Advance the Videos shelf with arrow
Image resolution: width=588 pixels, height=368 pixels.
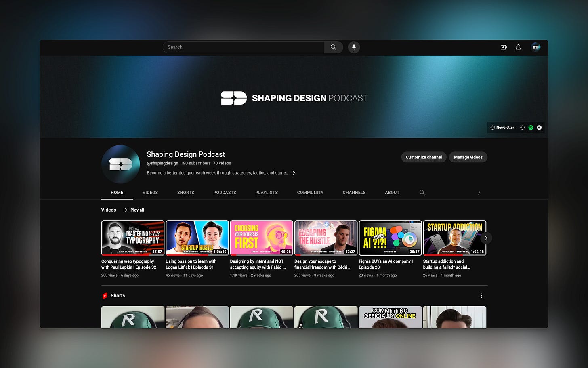486,238
